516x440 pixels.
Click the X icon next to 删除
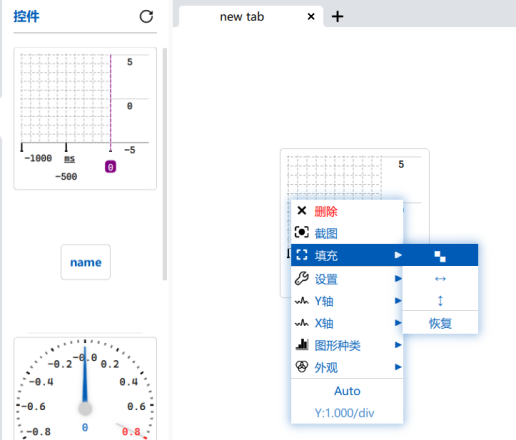(302, 210)
